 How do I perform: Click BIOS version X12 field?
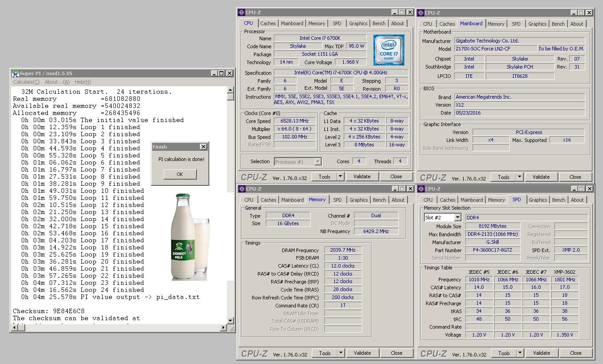(519, 105)
